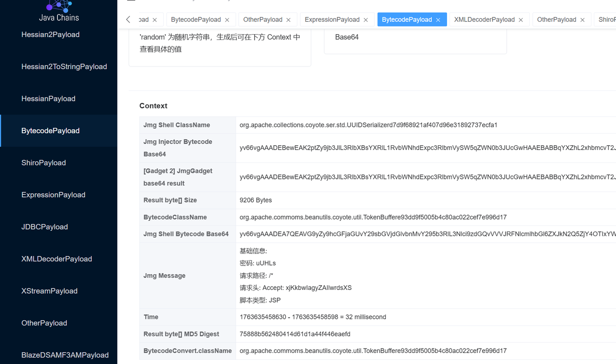Viewport: 616px width, 364px height.
Task: Open Hessian2Payload in the sidebar
Action: (51, 35)
